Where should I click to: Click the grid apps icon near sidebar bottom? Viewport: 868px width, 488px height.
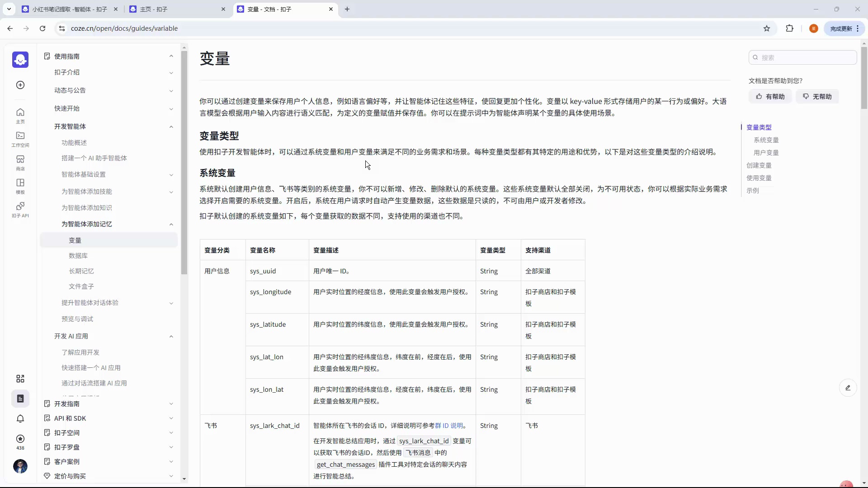pos(20,379)
